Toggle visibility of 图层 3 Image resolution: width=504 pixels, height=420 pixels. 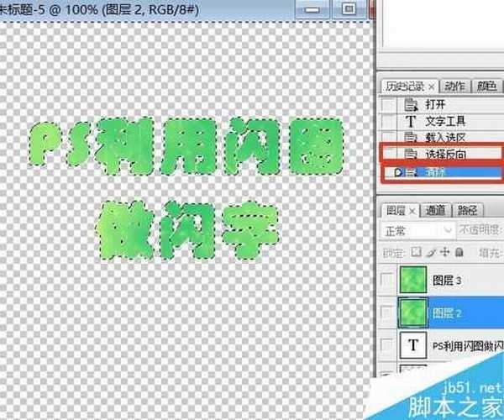pos(386,281)
